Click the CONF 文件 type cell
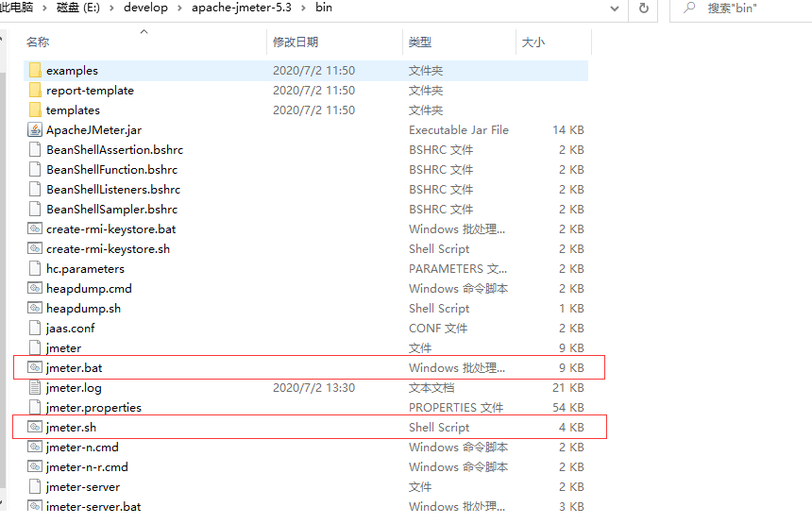This screenshot has width=812, height=524. [x=438, y=329]
